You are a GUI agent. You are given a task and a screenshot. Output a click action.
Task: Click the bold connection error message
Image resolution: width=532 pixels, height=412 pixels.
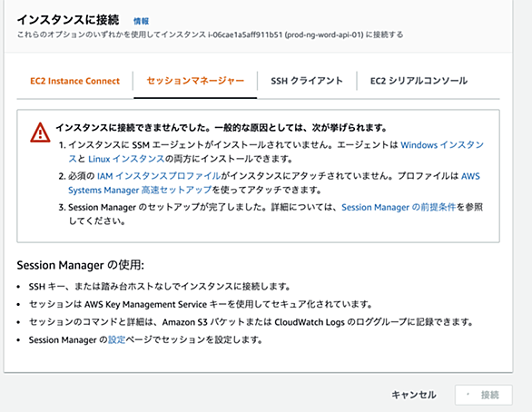(x=222, y=128)
